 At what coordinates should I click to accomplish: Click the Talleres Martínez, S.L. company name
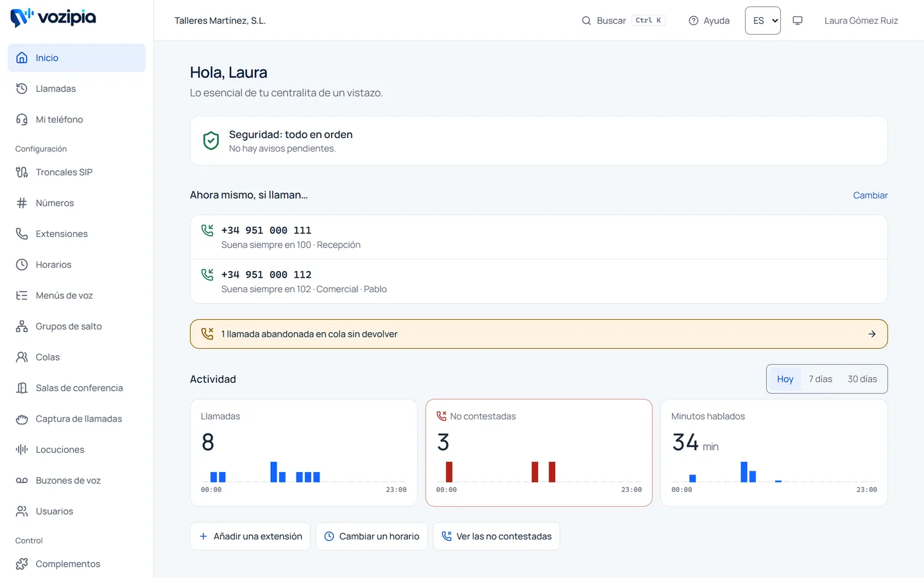220,21
